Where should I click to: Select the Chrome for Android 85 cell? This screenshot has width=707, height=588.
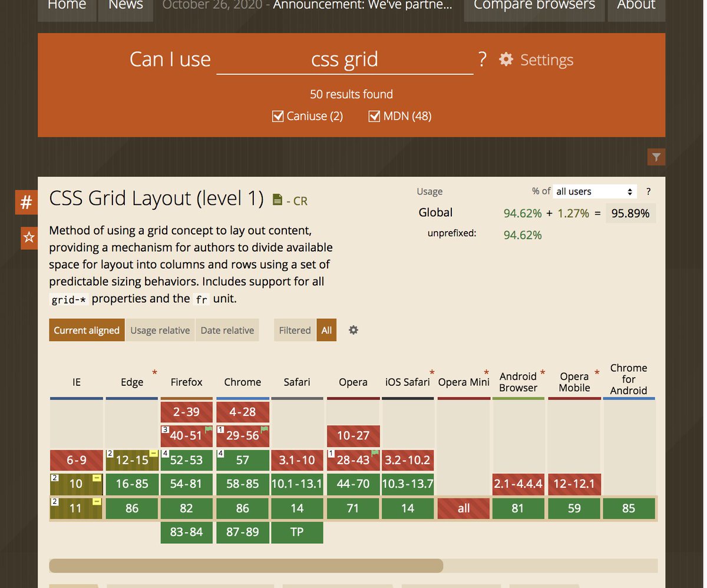(629, 508)
